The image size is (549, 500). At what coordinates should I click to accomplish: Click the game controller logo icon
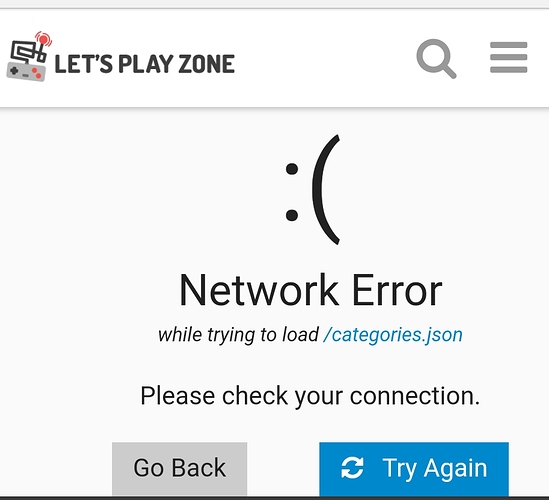point(29,56)
